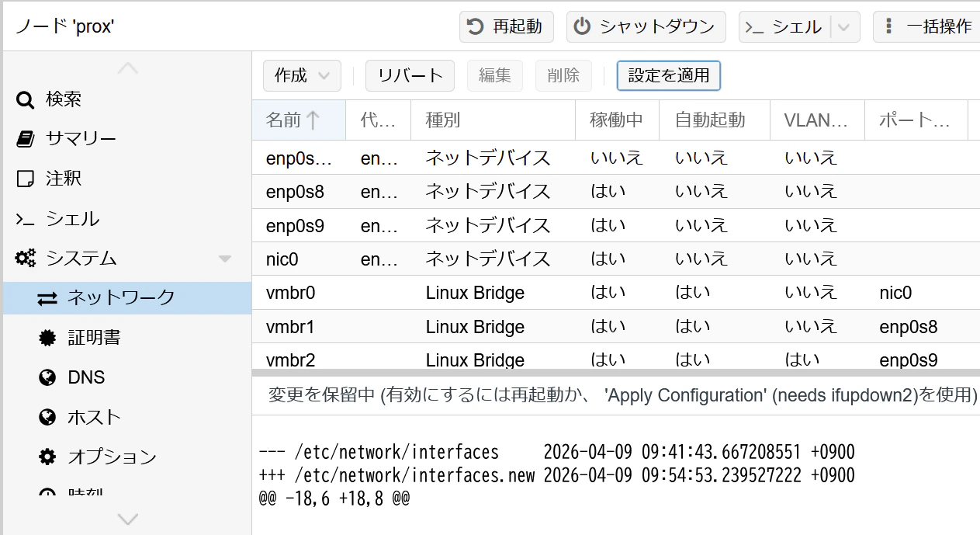
Task: Click the node 'prox' title text
Action: 64,26
